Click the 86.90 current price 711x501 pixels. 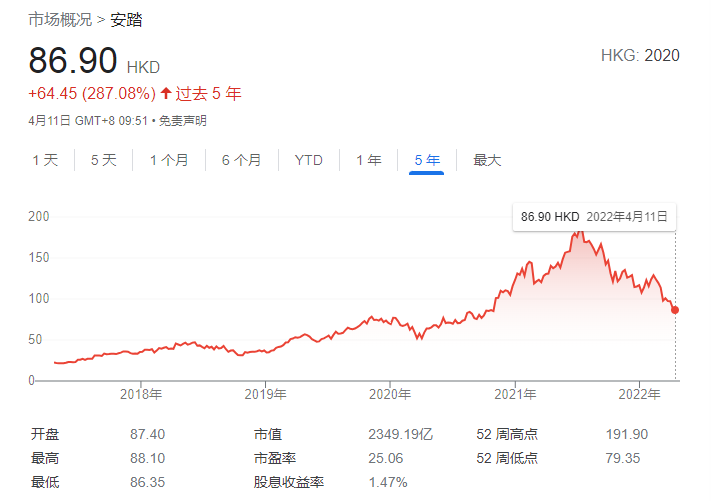73,60
